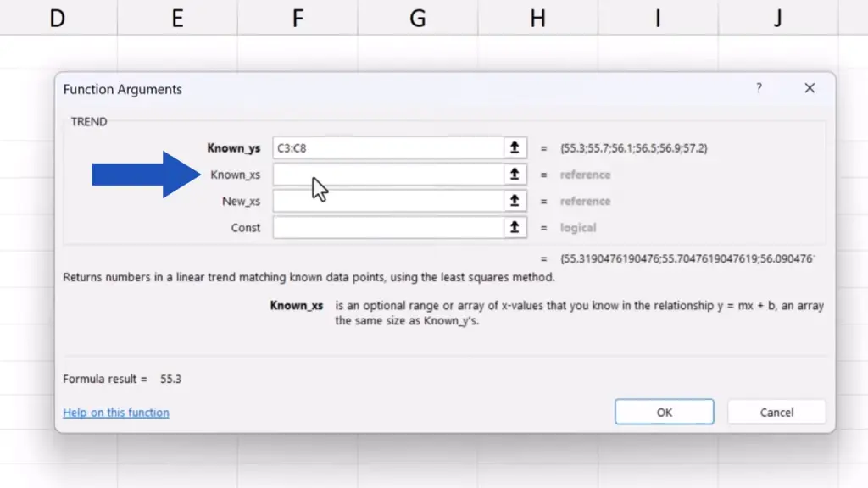Select column I header
This screenshot has height=488, width=868.
click(658, 18)
